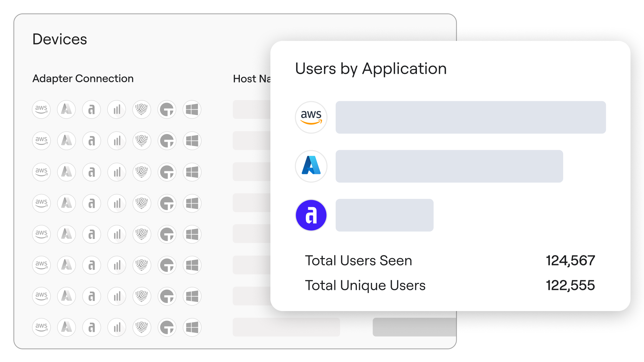Click the fingerprint icon in the third device row

pyautogui.click(x=142, y=172)
